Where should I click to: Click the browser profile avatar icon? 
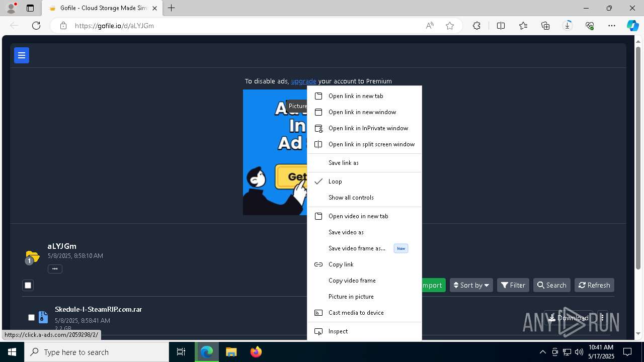[x=11, y=8]
